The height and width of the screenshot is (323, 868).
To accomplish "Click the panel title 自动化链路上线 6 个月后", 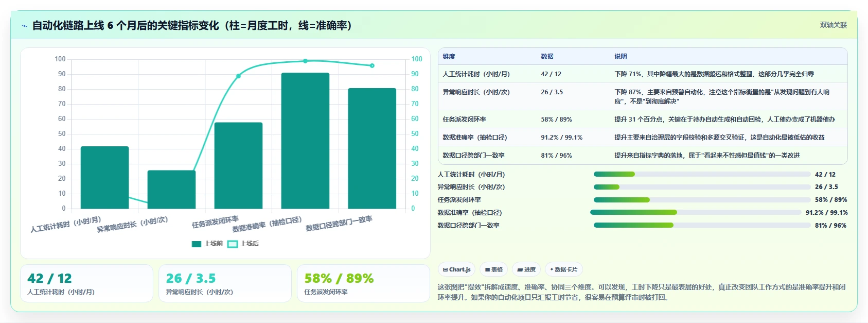I will coord(192,26).
